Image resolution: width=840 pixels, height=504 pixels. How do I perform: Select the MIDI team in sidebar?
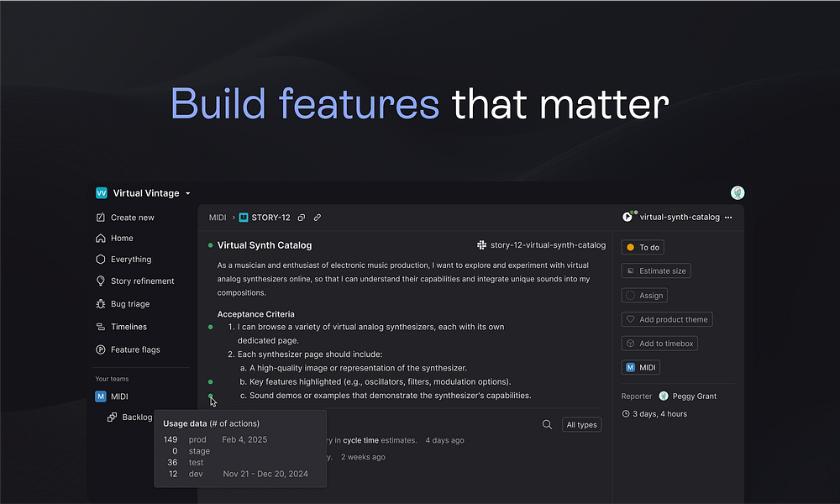point(119,396)
